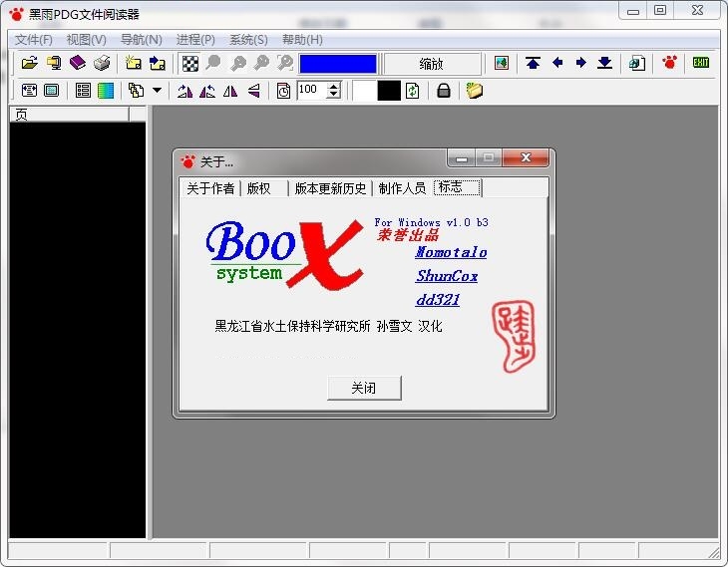Viewport: 728px width, 567px height.
Task: Jump to last page with bottom-arrow icon
Action: tap(604, 63)
